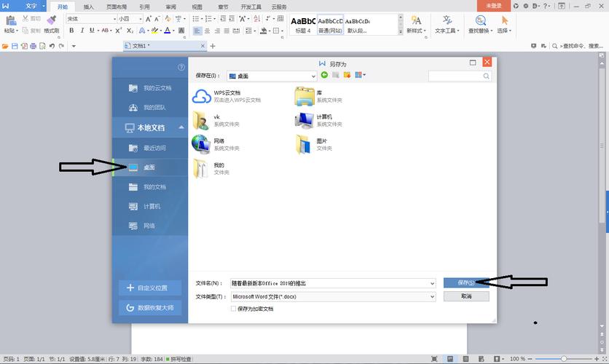Open the file name (文件名) dropdown arrow
This screenshot has width=609, height=364.
point(432,284)
